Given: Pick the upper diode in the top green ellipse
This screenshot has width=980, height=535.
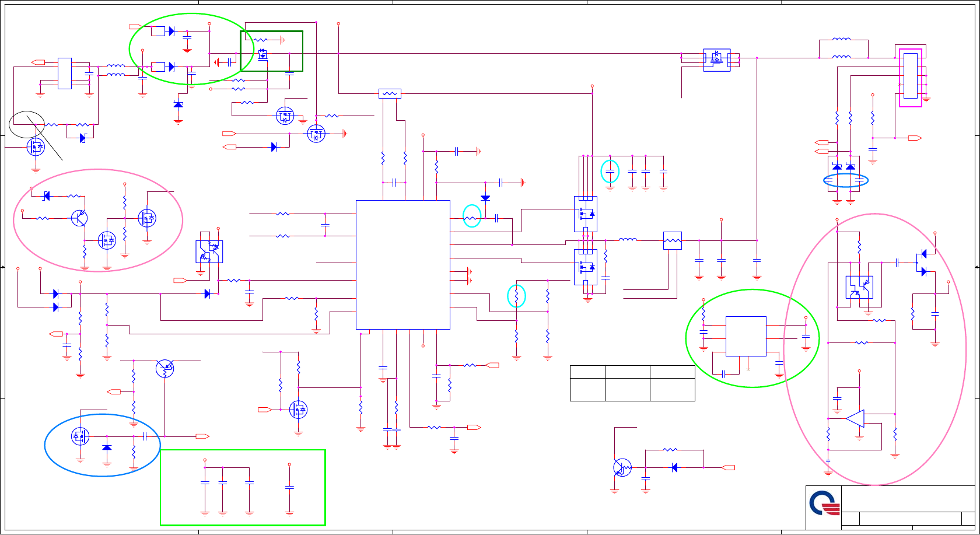Looking at the screenshot, I should tap(171, 31).
